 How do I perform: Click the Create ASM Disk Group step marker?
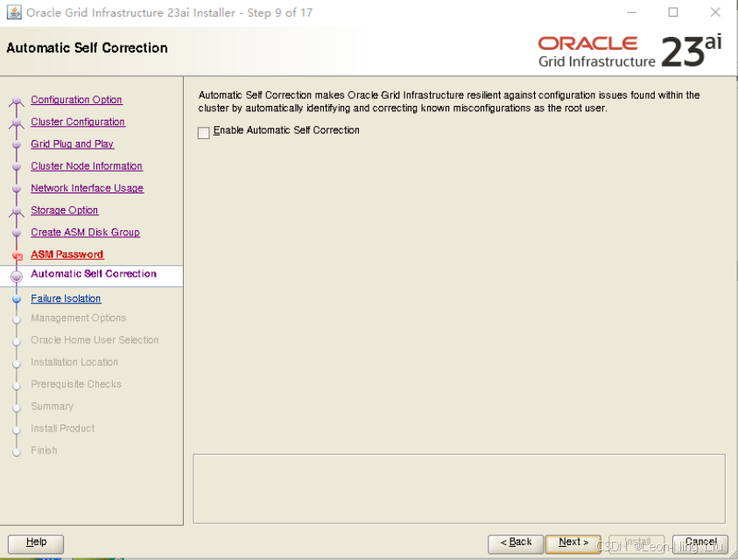pos(17,233)
